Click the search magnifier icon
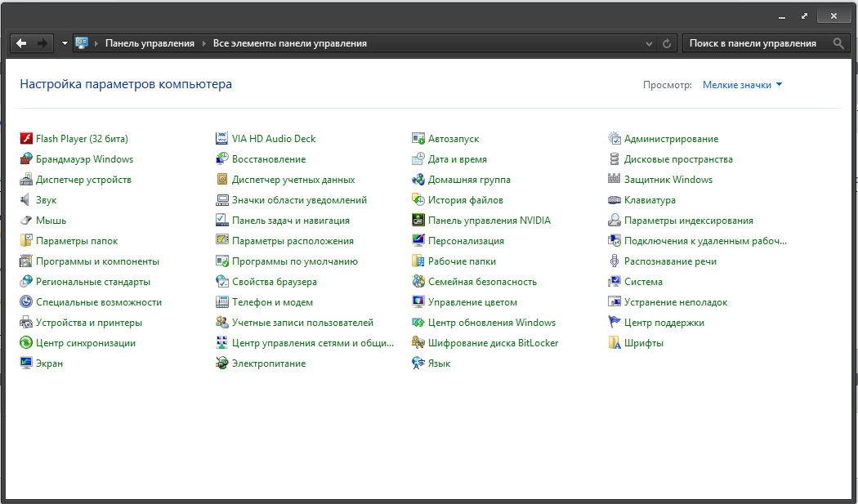This screenshot has width=858, height=504. click(x=838, y=43)
